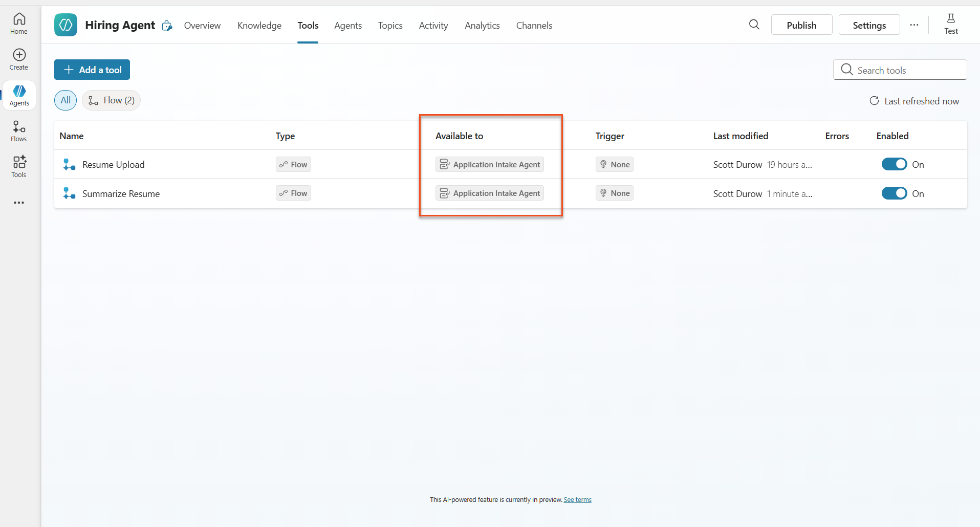Screen dimensions: 980x527
Task: Open Tools in the left sidebar
Action: coord(19,167)
